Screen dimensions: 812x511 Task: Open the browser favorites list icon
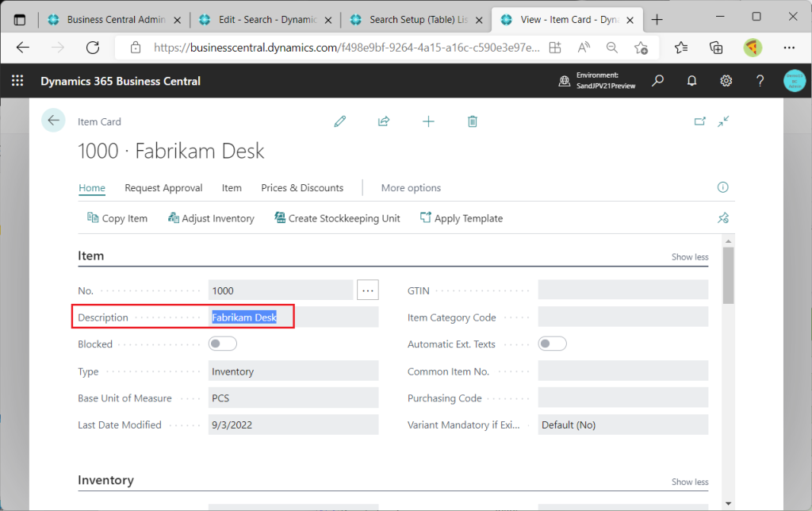click(x=681, y=48)
